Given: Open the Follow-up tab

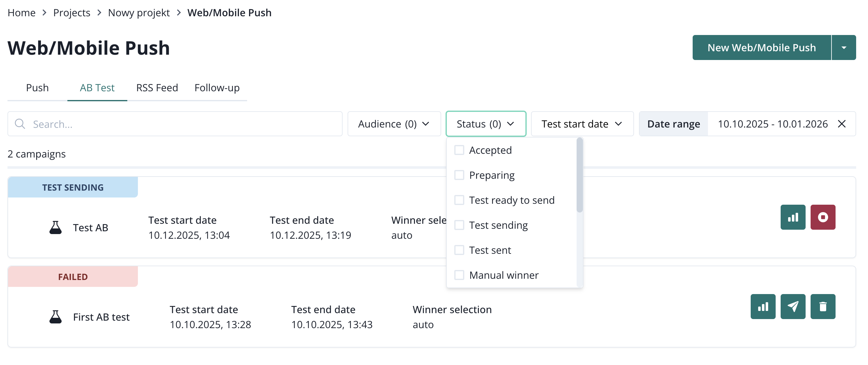Looking at the screenshot, I should (217, 88).
